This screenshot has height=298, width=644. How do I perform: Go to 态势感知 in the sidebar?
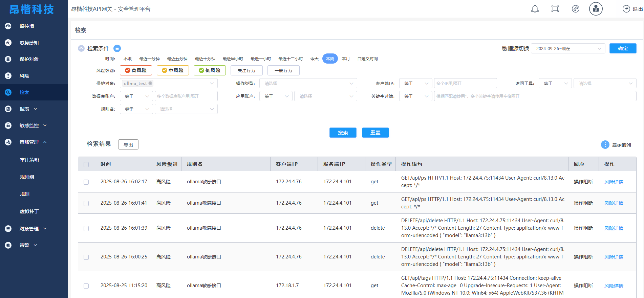click(29, 43)
